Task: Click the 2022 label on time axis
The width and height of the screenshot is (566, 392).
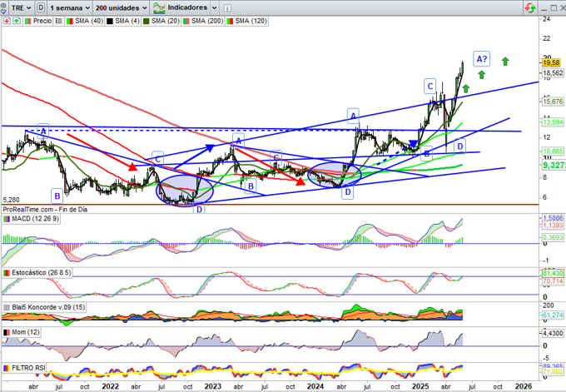Action: [110, 386]
